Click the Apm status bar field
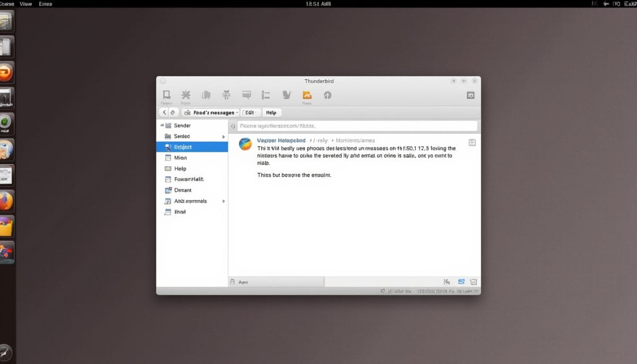The image size is (637, 364). pyautogui.click(x=277, y=282)
